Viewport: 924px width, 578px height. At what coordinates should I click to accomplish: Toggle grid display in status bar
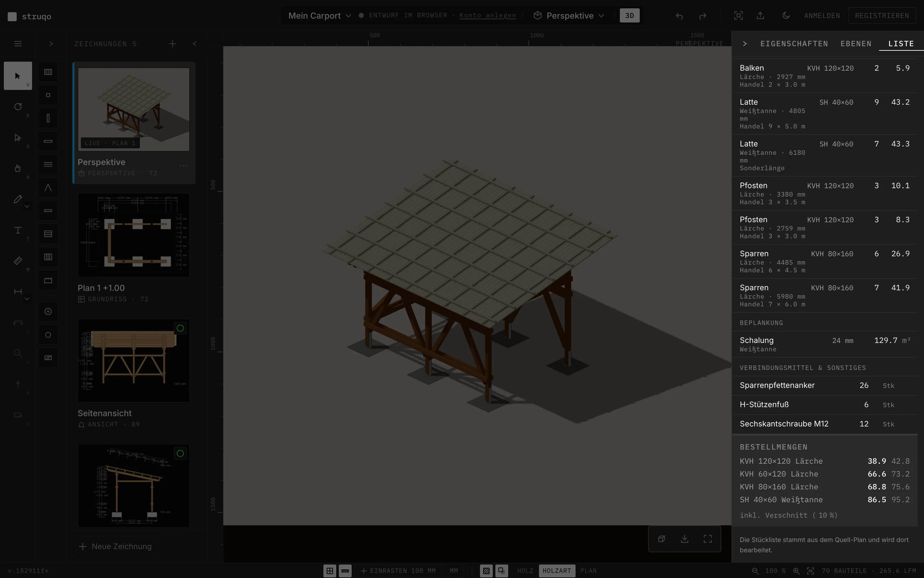tap(329, 571)
